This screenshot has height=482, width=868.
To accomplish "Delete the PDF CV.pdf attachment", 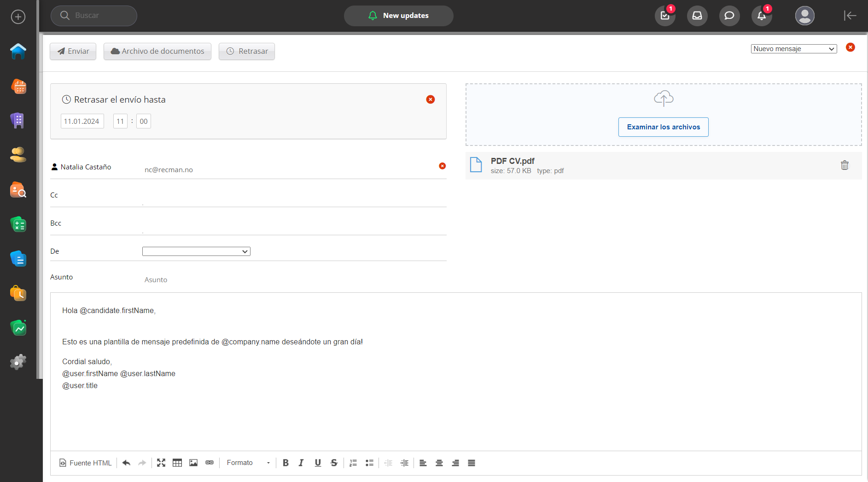I will pyautogui.click(x=845, y=165).
